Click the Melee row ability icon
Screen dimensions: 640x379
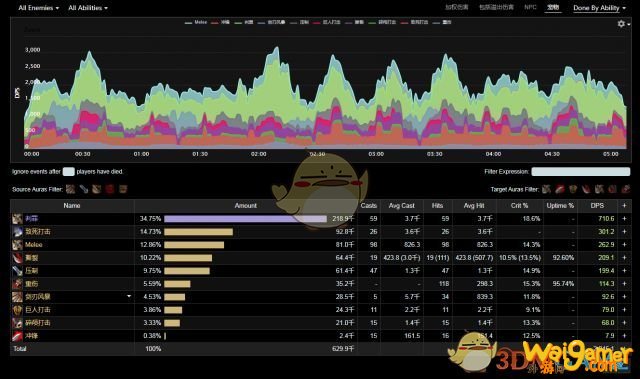point(17,245)
